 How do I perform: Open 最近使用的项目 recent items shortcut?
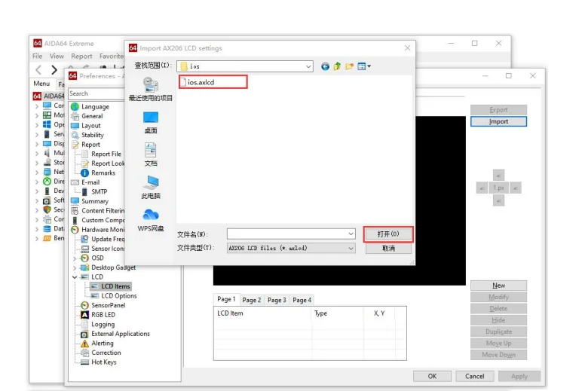tap(151, 89)
